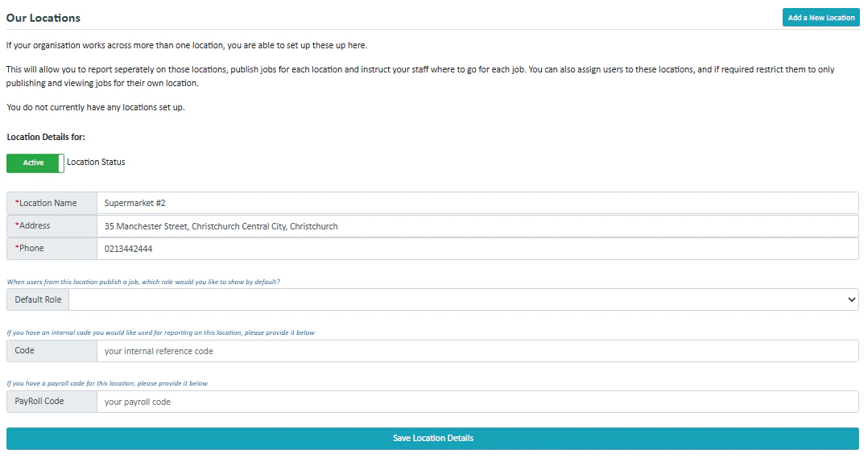Click the '*Phone' field label
The height and width of the screenshot is (458, 868).
[29, 249]
